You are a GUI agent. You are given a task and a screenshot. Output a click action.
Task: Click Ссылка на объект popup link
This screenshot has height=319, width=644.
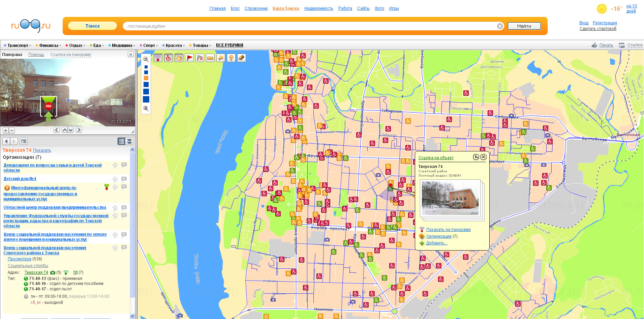click(x=436, y=157)
